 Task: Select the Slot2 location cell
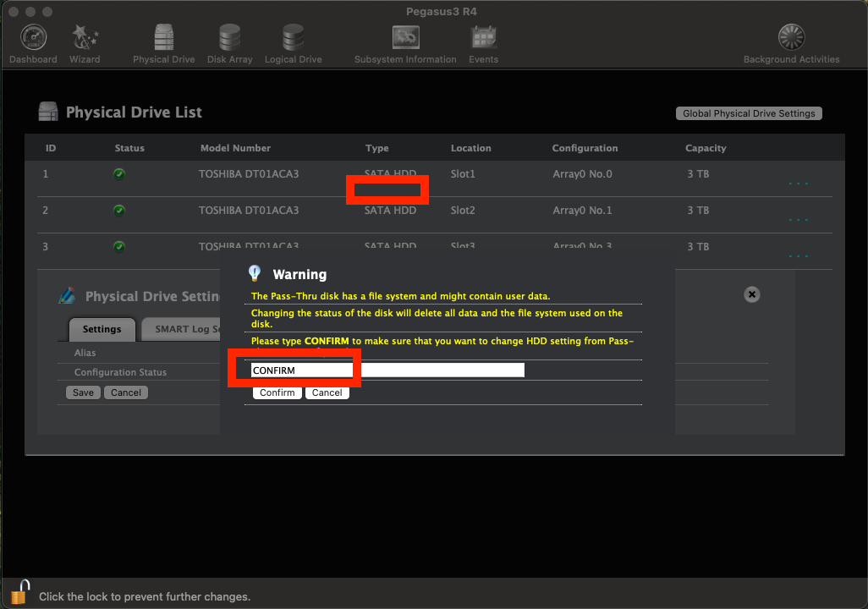coord(463,211)
